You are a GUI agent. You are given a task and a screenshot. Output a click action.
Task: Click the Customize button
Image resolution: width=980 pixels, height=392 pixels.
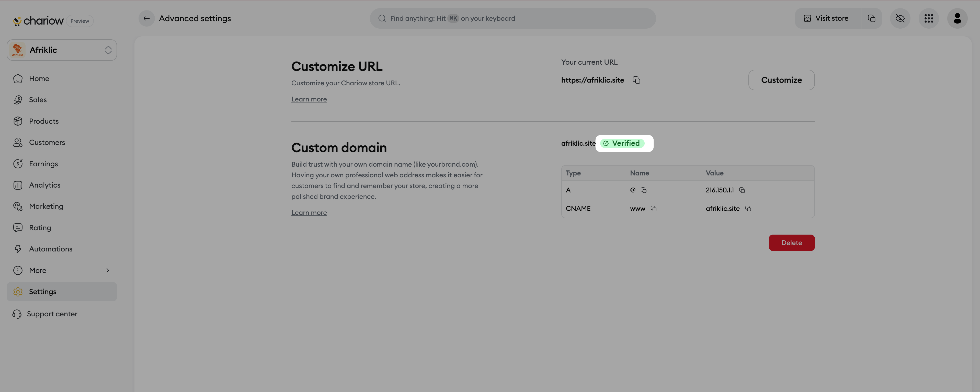click(781, 80)
